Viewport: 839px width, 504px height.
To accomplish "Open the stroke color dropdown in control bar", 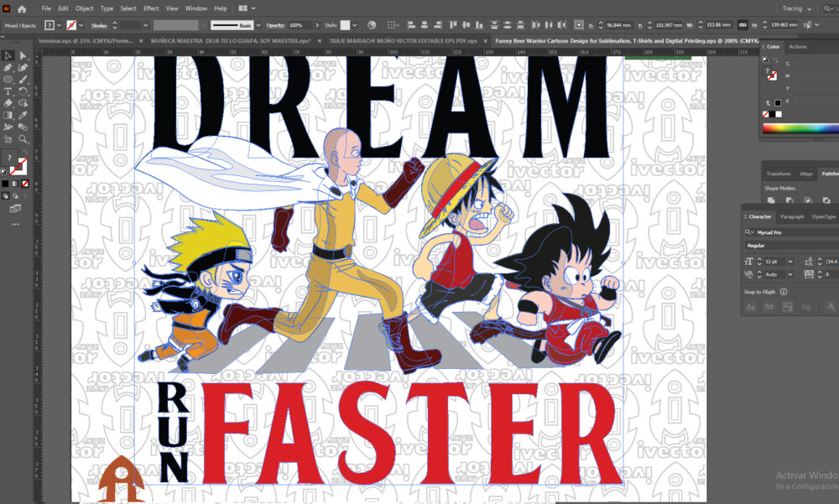I will [81, 25].
